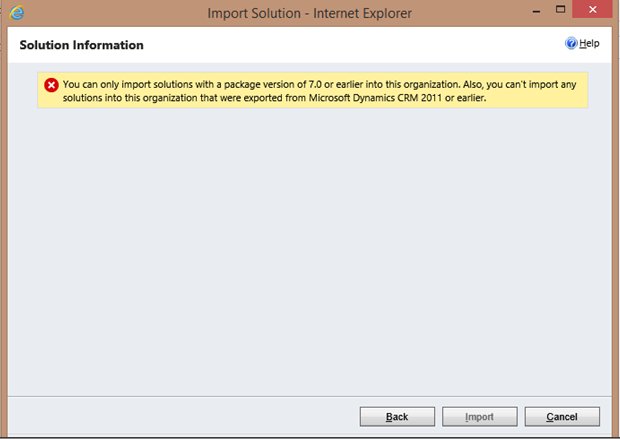
Task: Click the Solution Information heading
Action: (x=81, y=46)
